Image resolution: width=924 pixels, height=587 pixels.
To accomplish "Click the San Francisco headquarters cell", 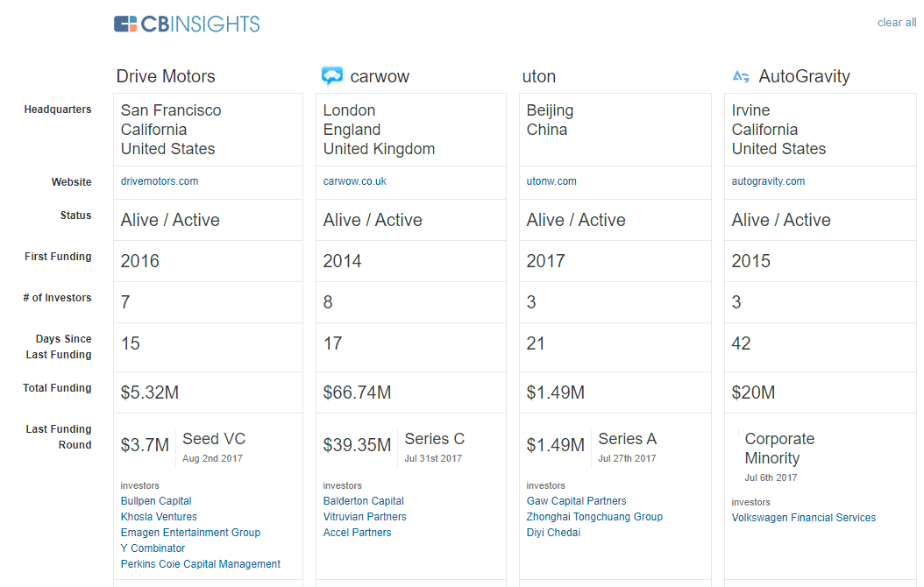I will 208,130.
